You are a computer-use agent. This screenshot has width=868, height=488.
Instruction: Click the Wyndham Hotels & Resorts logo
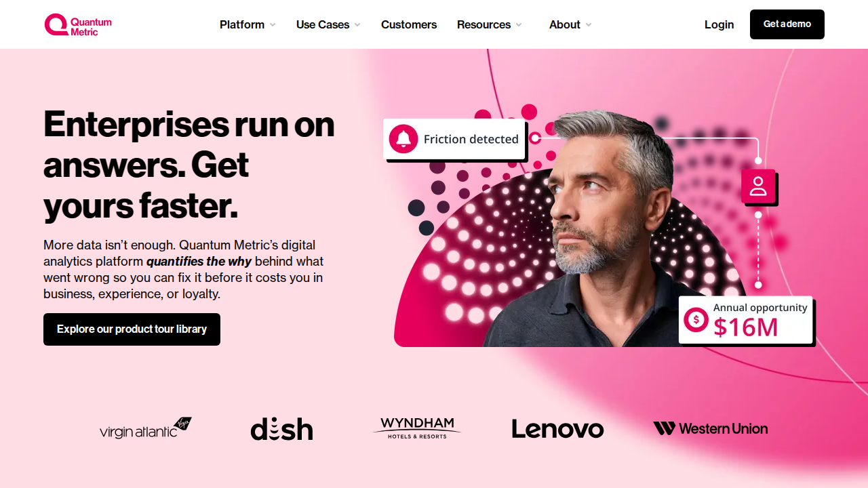coord(417,428)
